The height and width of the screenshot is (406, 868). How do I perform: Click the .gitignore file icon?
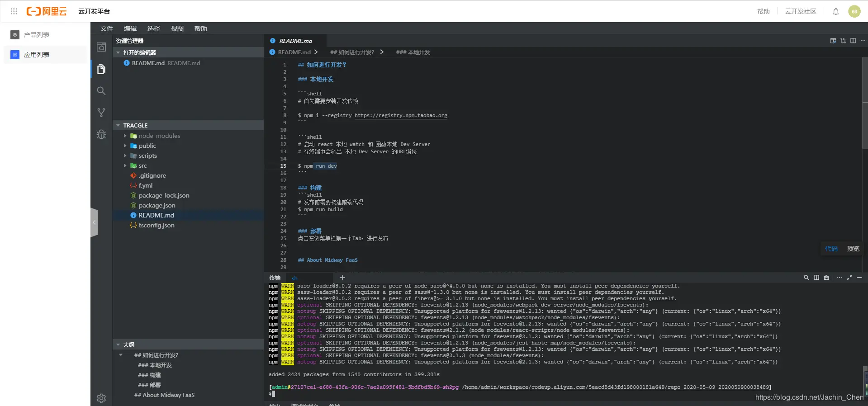click(x=133, y=175)
